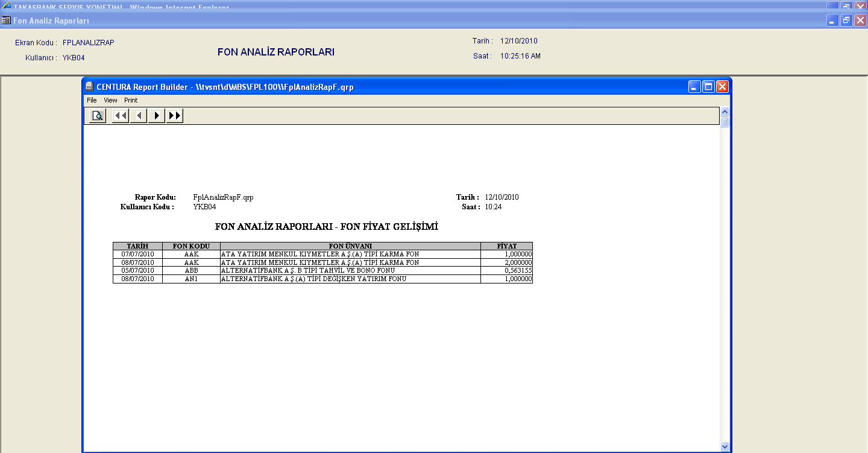The width and height of the screenshot is (868, 453).
Task: Click report name FplAnalizRapF.qrp
Action: [224, 197]
